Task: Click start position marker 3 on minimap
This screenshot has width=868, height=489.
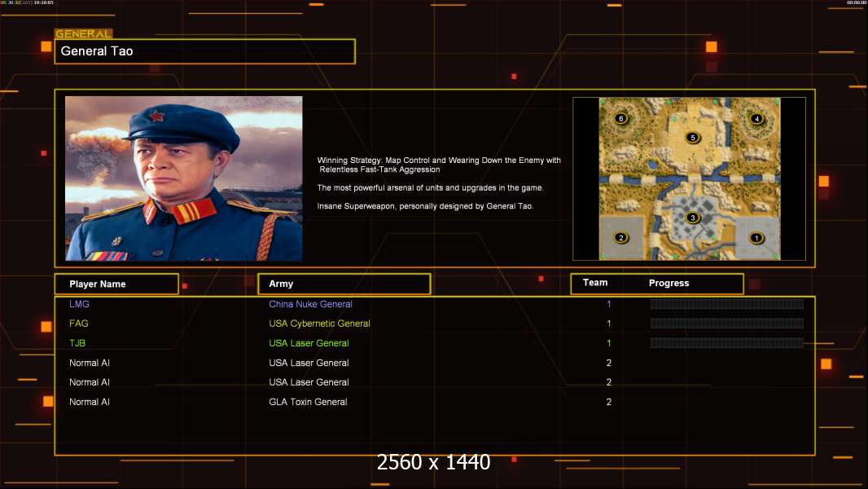Action: point(692,218)
